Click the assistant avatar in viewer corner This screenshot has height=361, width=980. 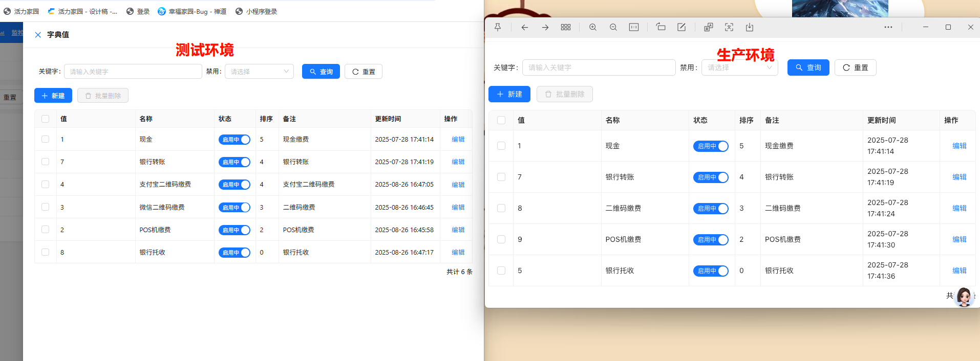[964, 297]
